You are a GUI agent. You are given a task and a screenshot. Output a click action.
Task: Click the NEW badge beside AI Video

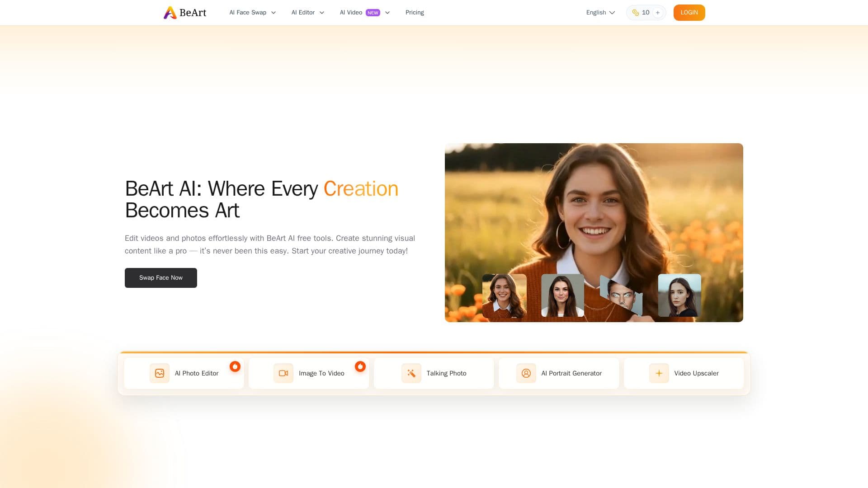point(373,13)
